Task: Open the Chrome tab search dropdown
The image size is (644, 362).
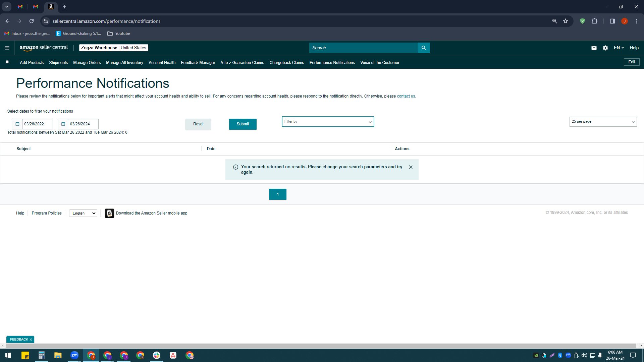Action: 7,7
